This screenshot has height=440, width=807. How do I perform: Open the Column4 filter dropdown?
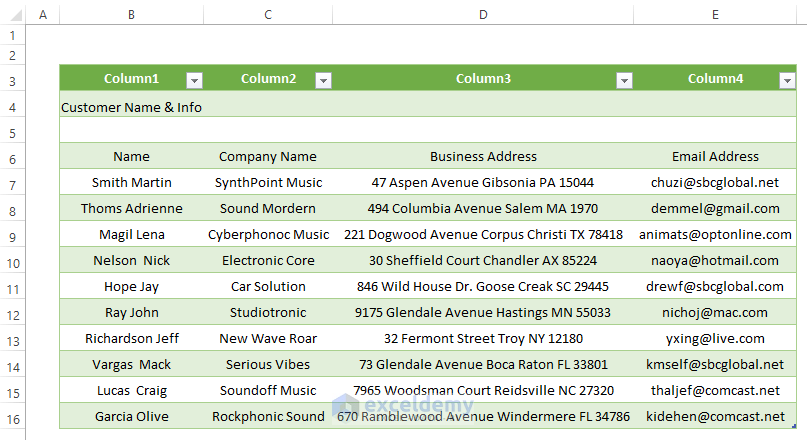(787, 80)
